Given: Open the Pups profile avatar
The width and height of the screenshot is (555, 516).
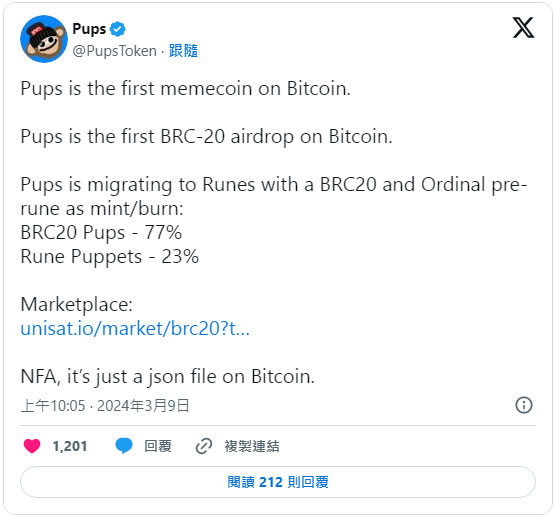Looking at the screenshot, I should click(44, 39).
